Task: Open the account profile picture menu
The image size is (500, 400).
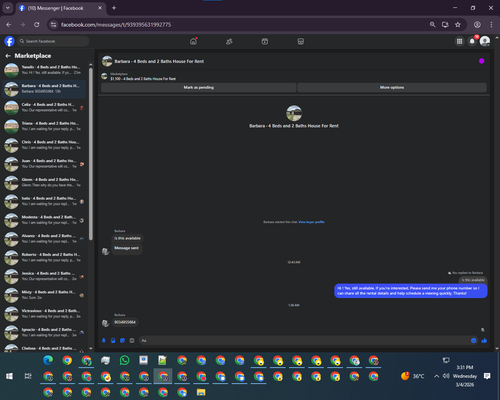Action: (x=485, y=41)
